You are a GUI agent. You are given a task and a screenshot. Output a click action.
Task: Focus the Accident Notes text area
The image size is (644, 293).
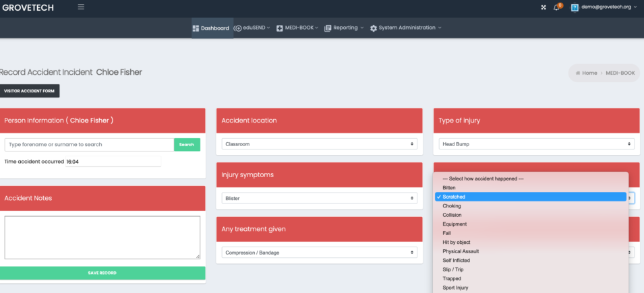103,237
